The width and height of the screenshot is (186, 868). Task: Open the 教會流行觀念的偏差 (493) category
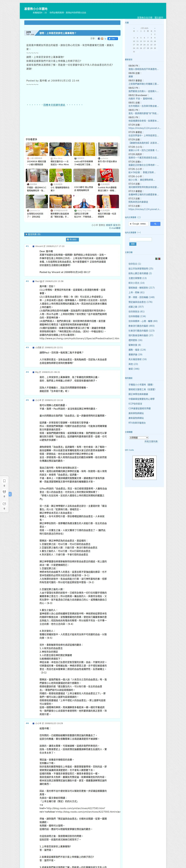tap(141, 326)
